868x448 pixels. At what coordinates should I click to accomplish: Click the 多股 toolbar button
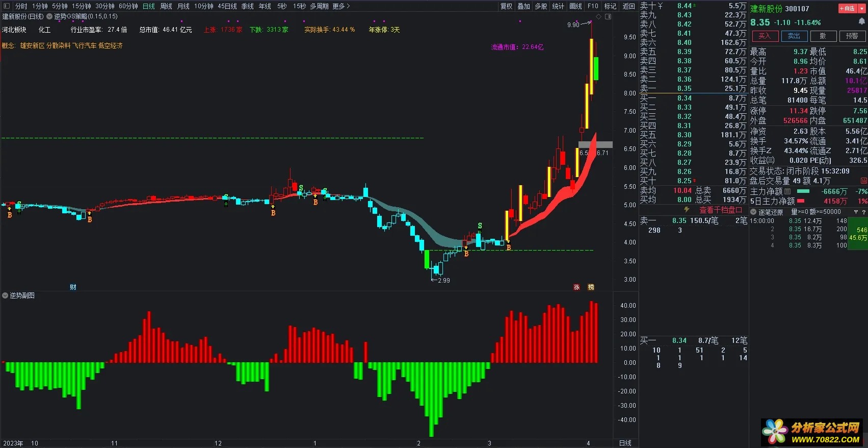tap(541, 6)
